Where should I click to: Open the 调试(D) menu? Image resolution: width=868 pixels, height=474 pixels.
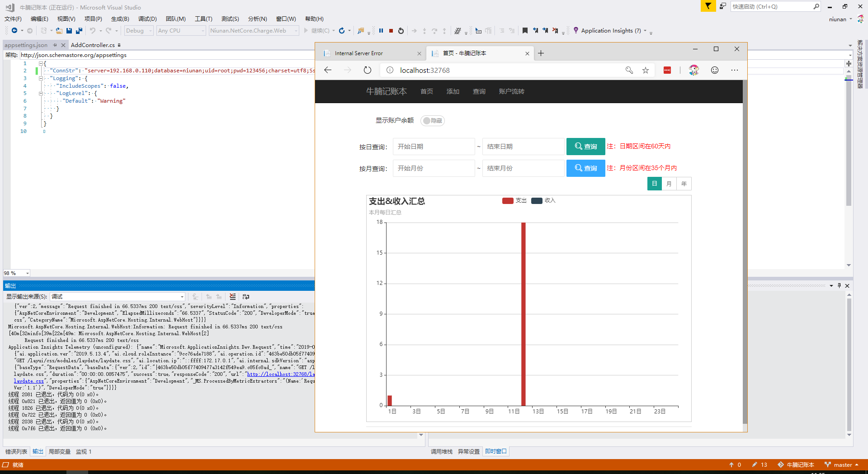[x=147, y=19]
